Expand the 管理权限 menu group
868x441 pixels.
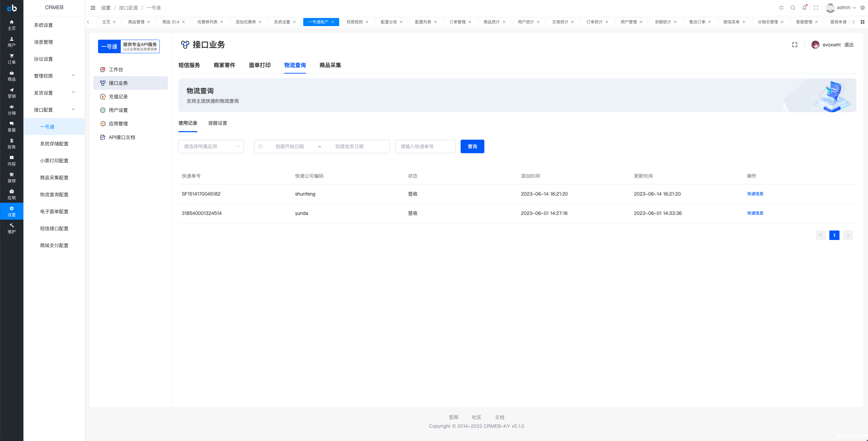54,76
